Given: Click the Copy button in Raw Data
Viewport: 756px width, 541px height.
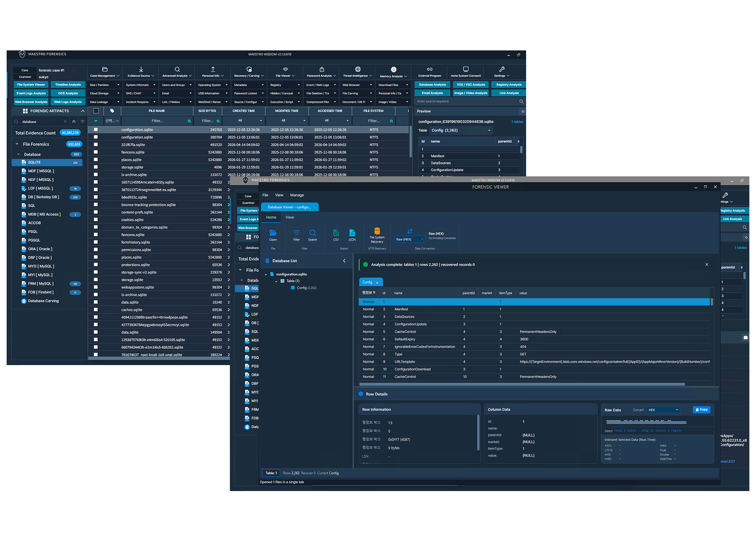Looking at the screenshot, I should pos(702,410).
